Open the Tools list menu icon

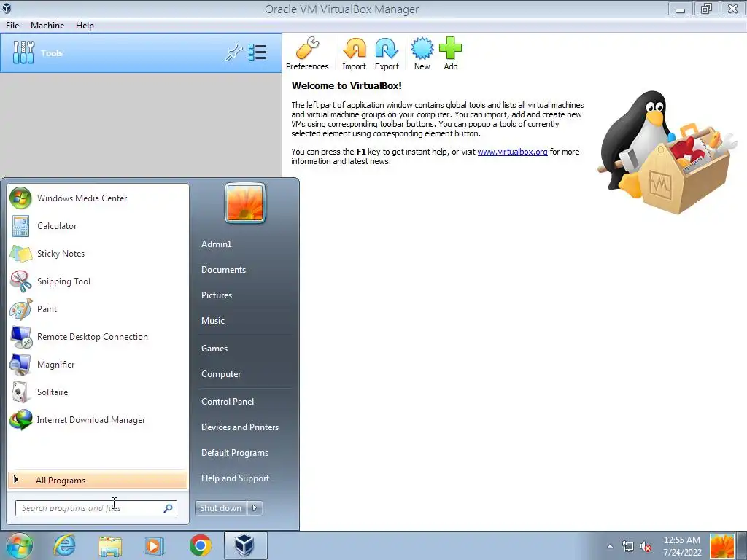tap(258, 52)
